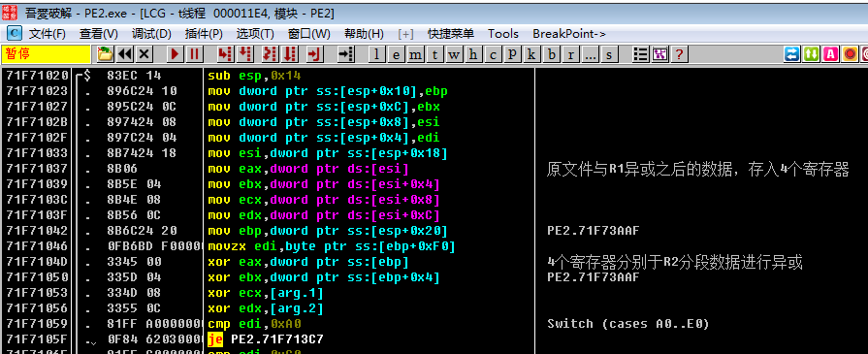Show CPU window with 'c' button
The image size is (868, 354).
pyautogui.click(x=493, y=54)
